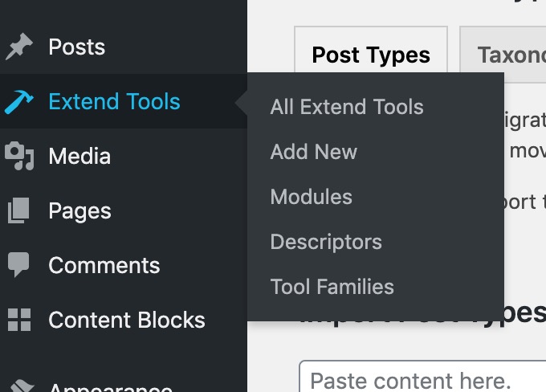Click the Posts pushpin icon
The image size is (546, 392).
(19, 47)
